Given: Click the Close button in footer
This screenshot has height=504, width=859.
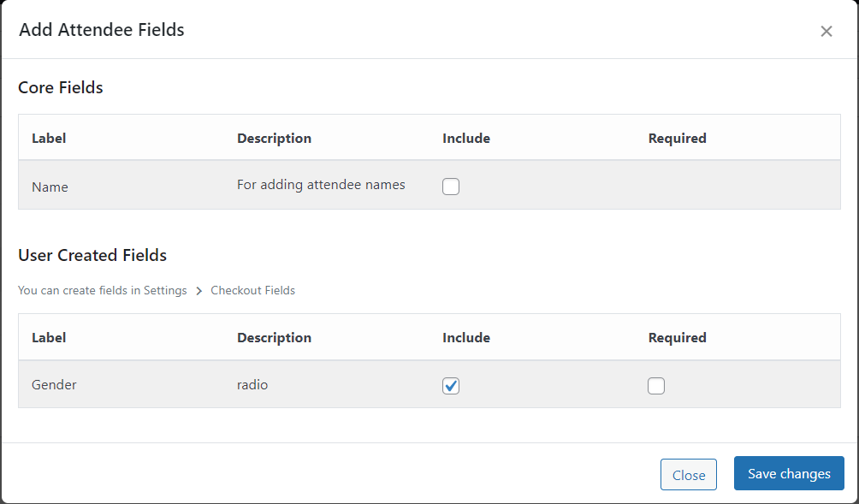Looking at the screenshot, I should tap(688, 475).
